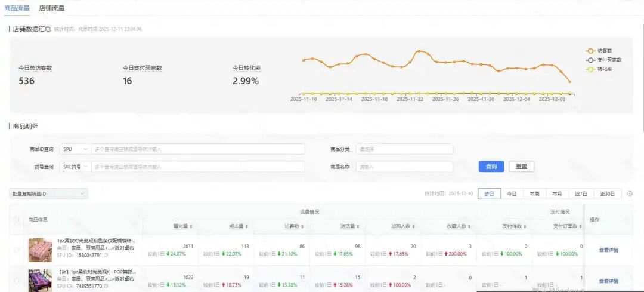Image resolution: width=644 pixels, height=292 pixels.
Task: Open the table settings gear icon
Action: [x=630, y=193]
